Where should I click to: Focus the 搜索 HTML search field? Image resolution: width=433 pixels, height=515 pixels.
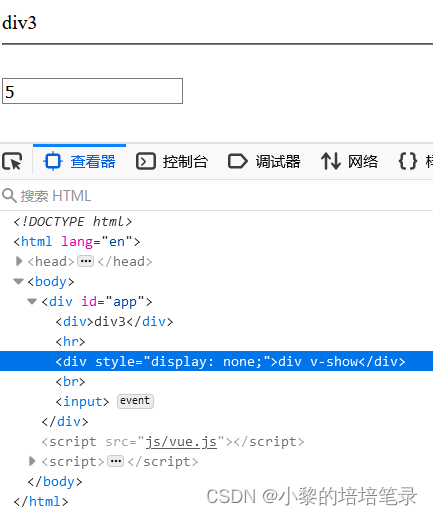pyautogui.click(x=217, y=196)
